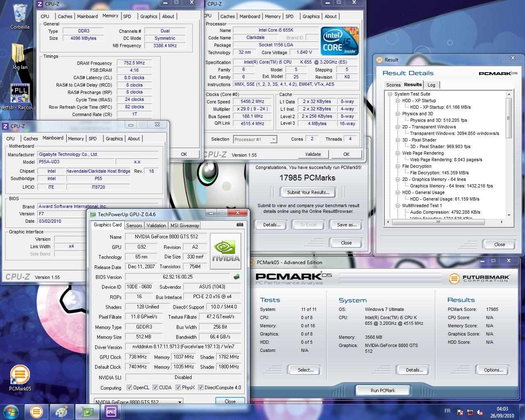This screenshot has height=420, width=525.
Task: Open the GeForce 8800 GTS 512 card dropdown
Action: (139, 402)
